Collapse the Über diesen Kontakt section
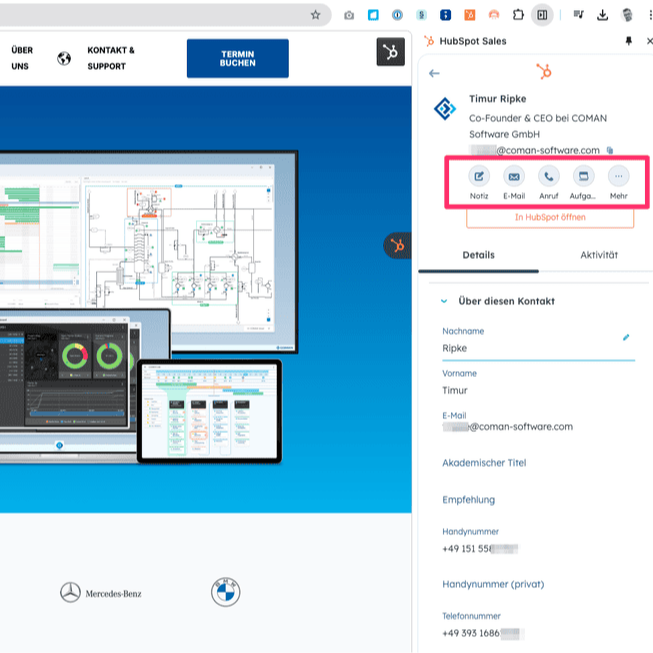 coord(444,301)
